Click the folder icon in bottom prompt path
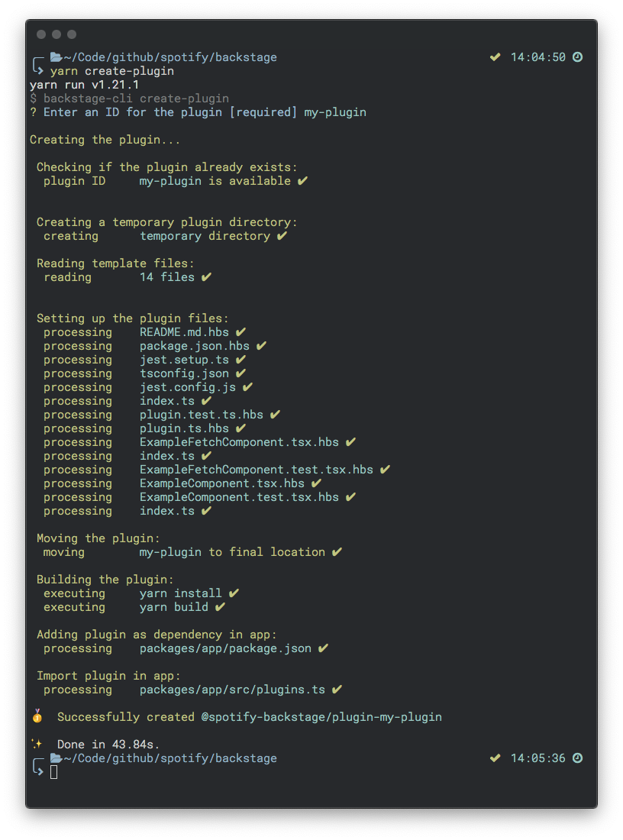Viewport: 623px width, 840px height. coord(56,758)
